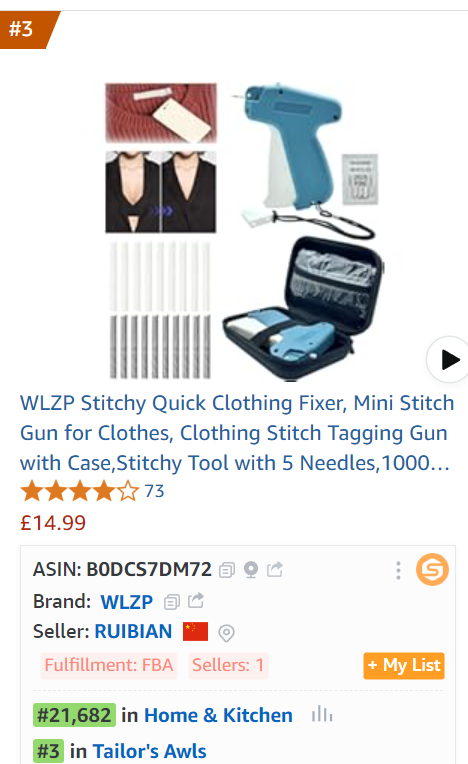
Task: Click the seller location pin icon
Action: pos(226,632)
